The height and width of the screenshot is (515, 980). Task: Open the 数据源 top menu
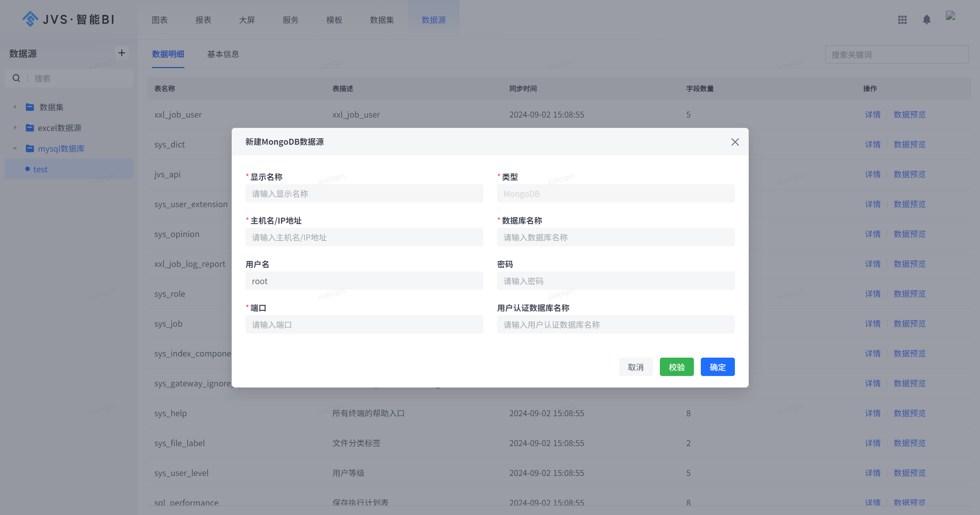pyautogui.click(x=434, y=20)
